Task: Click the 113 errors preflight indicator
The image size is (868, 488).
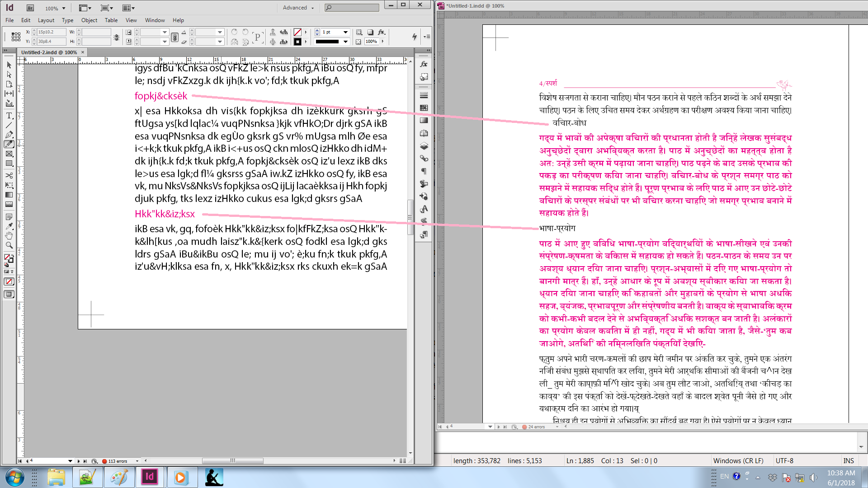Action: [115, 461]
